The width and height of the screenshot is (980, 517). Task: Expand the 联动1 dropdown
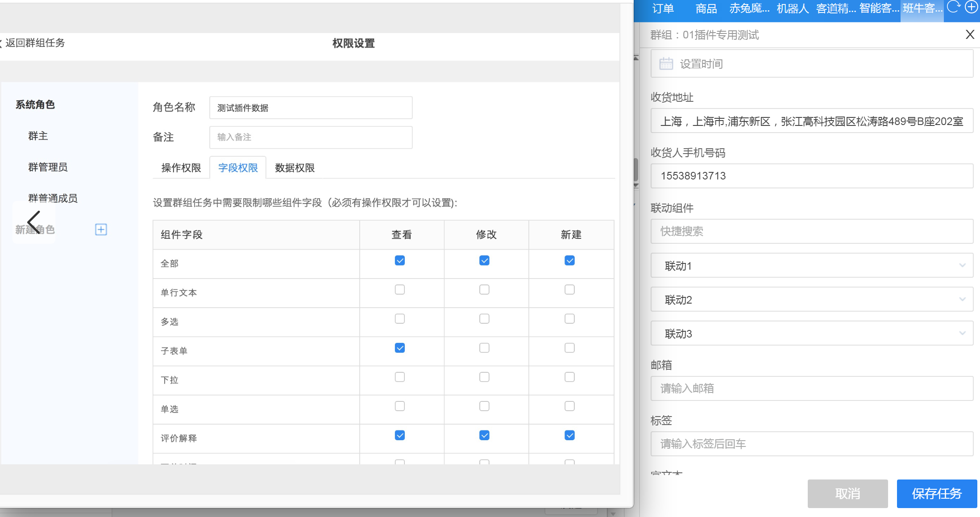[812, 266]
